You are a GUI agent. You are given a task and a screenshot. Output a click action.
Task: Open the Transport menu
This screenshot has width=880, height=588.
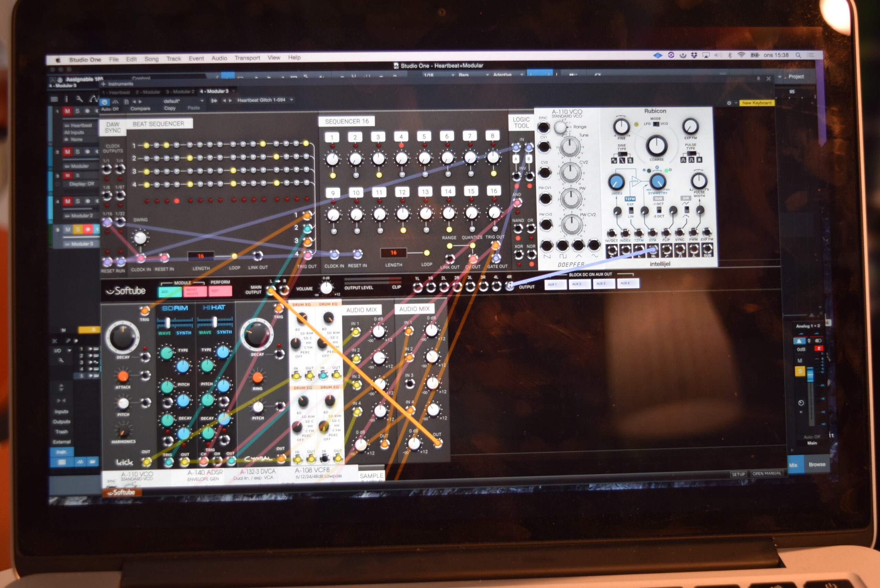247,58
